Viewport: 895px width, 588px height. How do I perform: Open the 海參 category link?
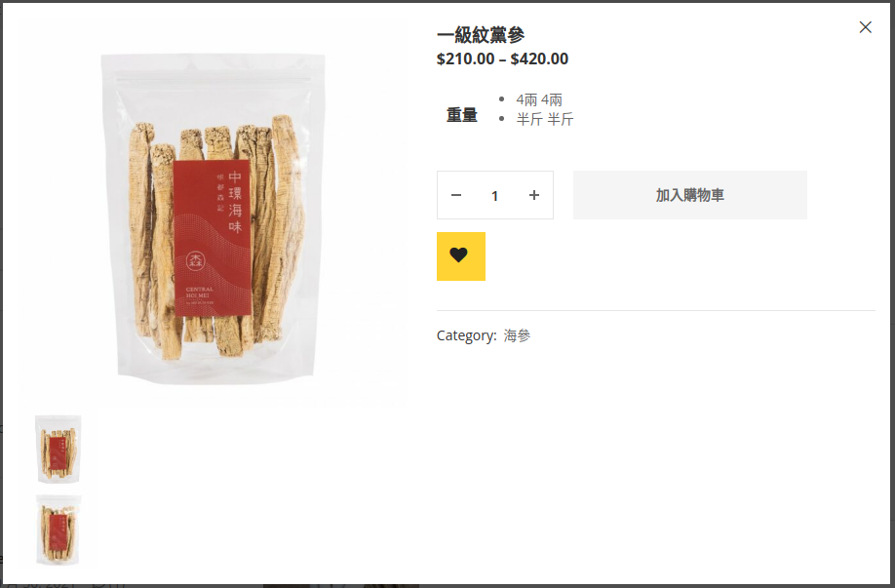click(x=517, y=335)
